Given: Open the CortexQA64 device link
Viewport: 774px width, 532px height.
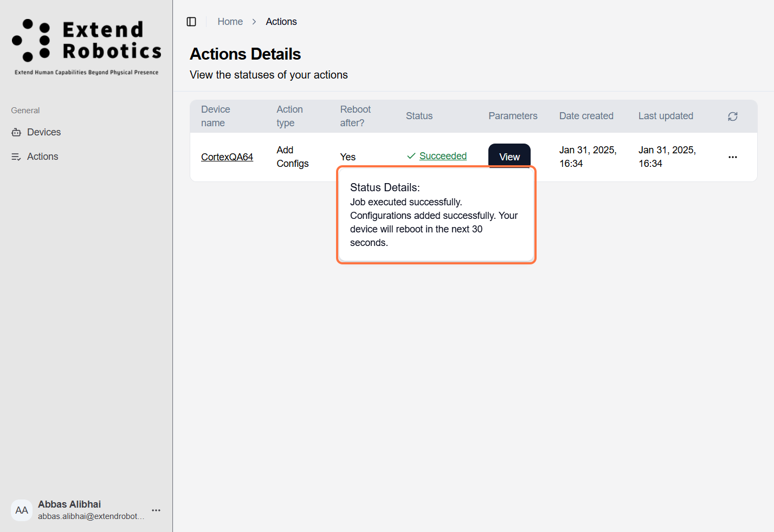Looking at the screenshot, I should [x=227, y=157].
